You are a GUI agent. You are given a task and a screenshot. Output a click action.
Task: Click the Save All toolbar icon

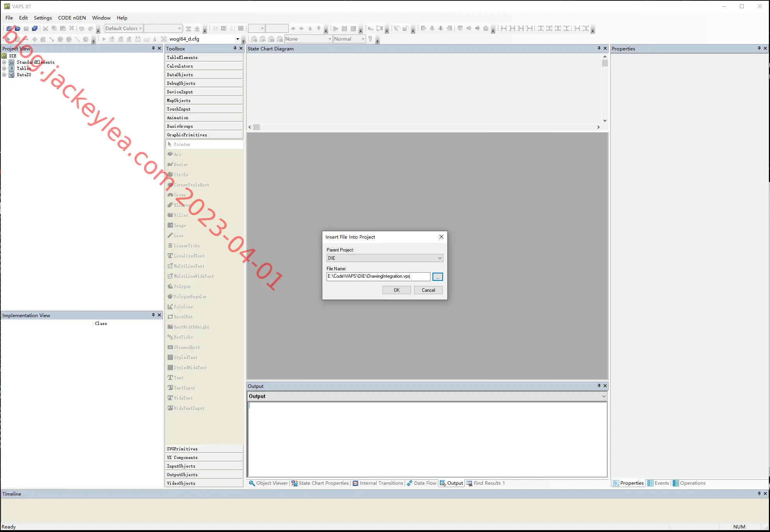(35, 29)
